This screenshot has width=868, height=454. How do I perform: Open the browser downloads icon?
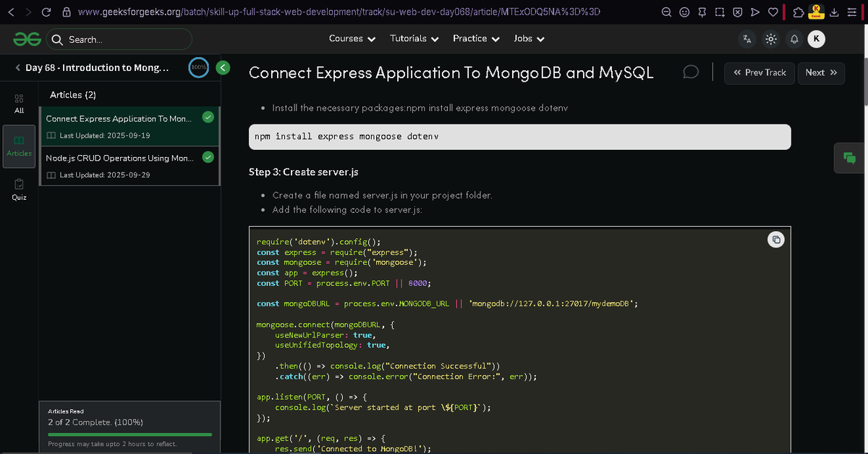[834, 12]
